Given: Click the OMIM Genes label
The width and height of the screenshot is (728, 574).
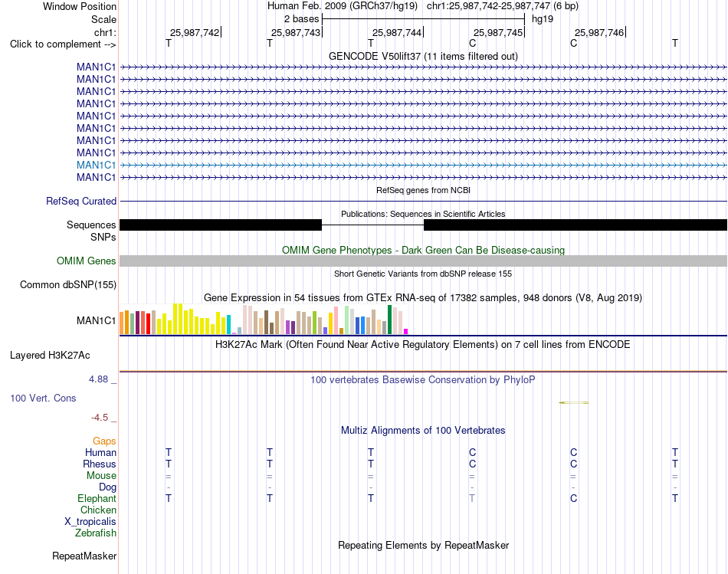Looking at the screenshot, I should (x=87, y=261).
